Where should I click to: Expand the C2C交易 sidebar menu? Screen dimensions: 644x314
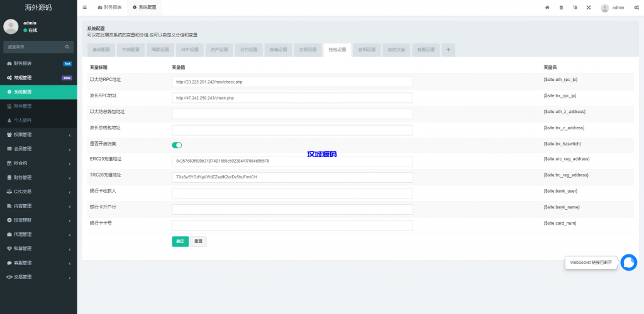(38, 192)
